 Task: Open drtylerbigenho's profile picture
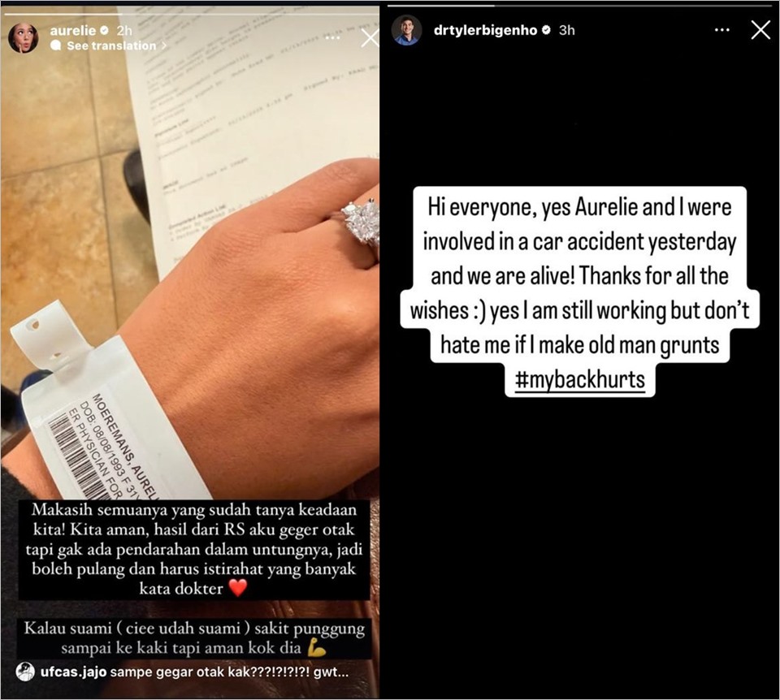click(406, 30)
